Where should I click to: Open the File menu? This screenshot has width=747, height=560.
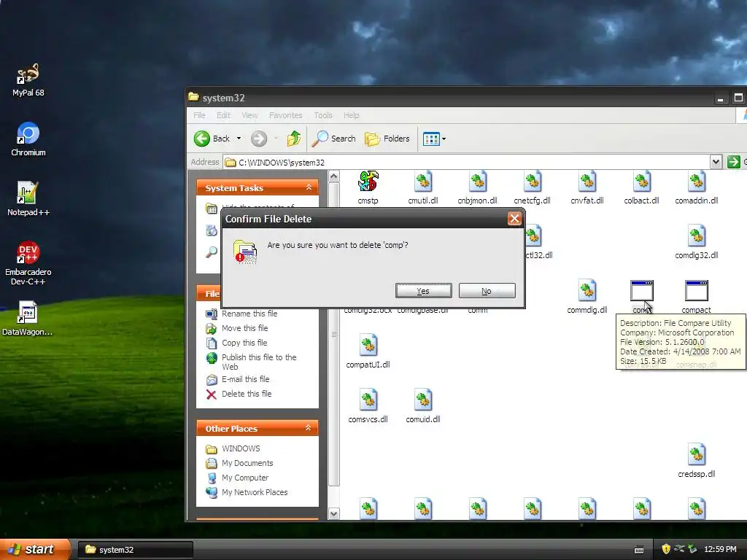(x=199, y=115)
